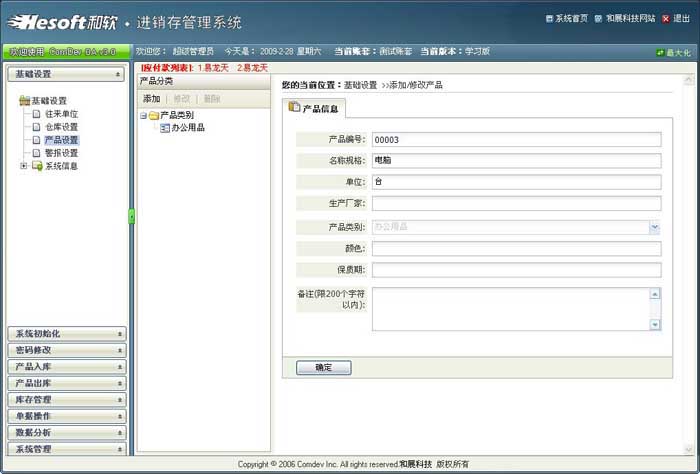This screenshot has width=700, height=474.
Task: Click the green sidebar collapse handle
Action: (x=131, y=216)
